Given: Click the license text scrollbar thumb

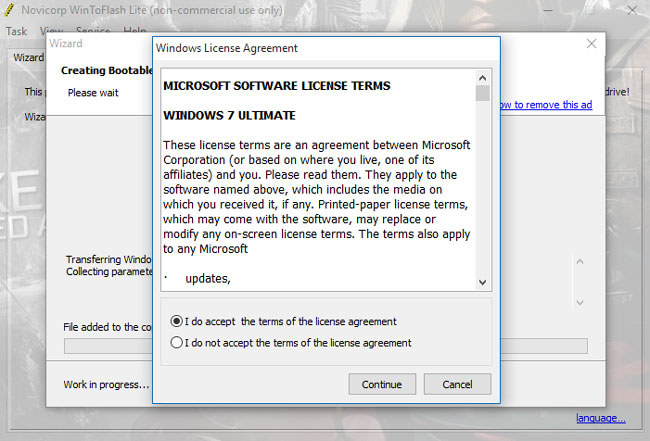Looking at the screenshot, I should pyautogui.click(x=483, y=93).
